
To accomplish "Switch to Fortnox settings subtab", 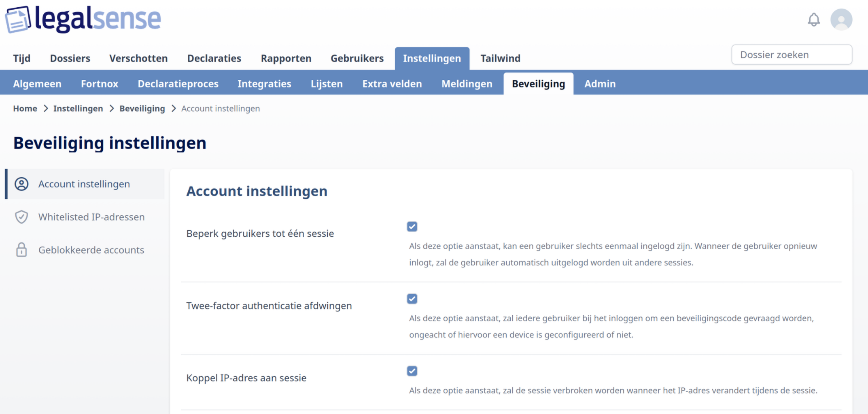I will point(100,84).
